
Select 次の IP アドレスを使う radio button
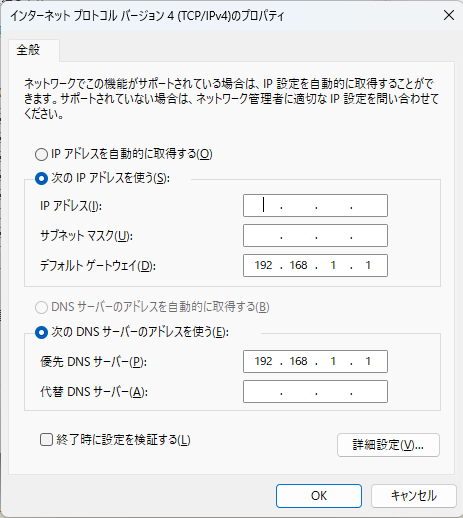(x=41, y=179)
